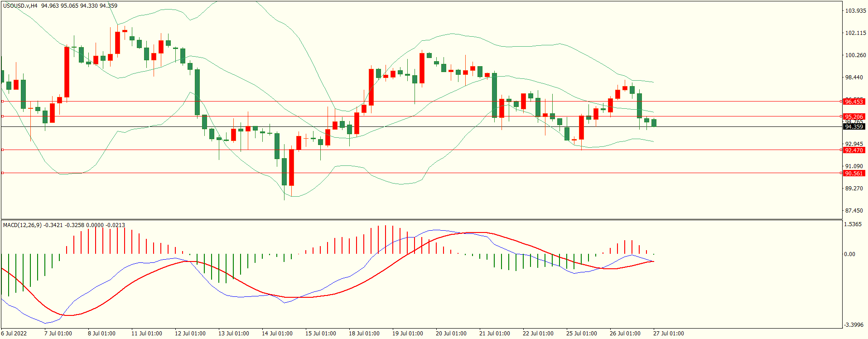Viewport: 868px width, 339px height.
Task: Select the red 95.206 price level label
Action: tap(854, 117)
